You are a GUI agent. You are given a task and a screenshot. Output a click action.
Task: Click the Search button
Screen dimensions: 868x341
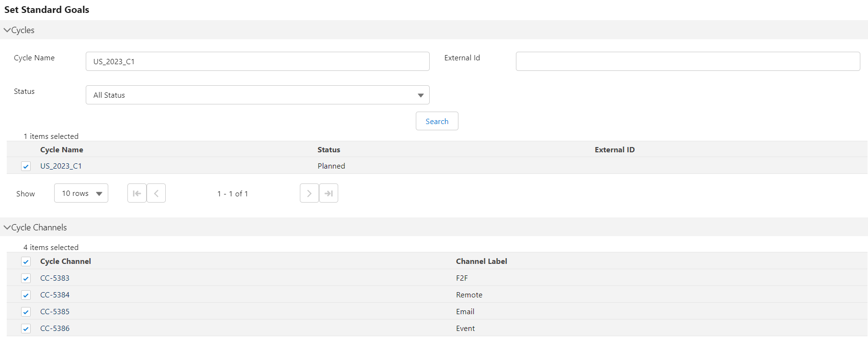pyautogui.click(x=436, y=121)
